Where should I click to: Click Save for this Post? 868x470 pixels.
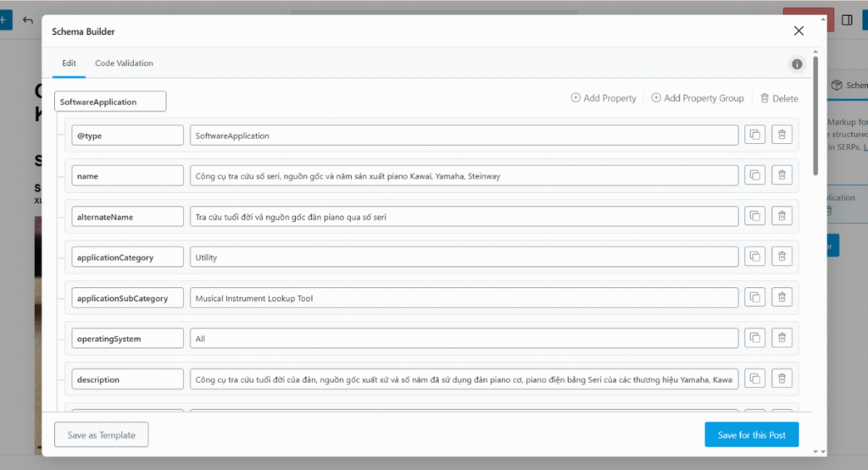(751, 435)
